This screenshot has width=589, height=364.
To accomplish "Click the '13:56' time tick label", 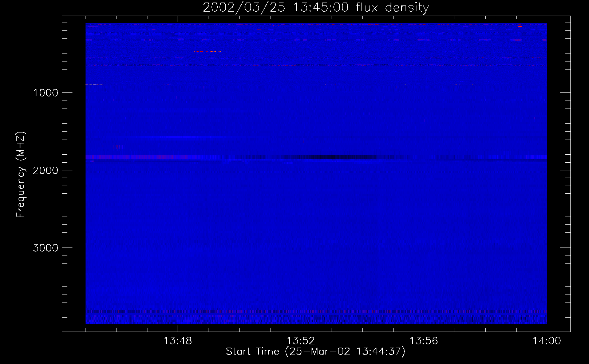I will click(424, 341).
